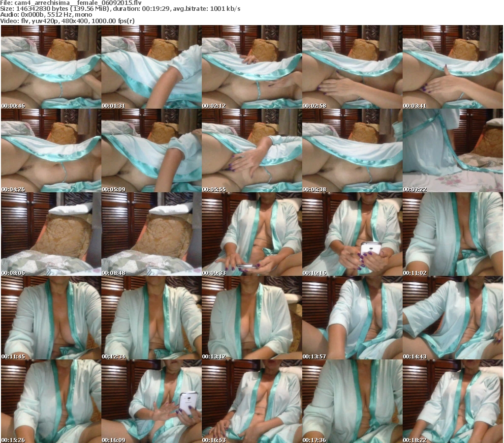Click the 00:13:12 frame thumbnail
The image size is (504, 443).
[x=252, y=318]
